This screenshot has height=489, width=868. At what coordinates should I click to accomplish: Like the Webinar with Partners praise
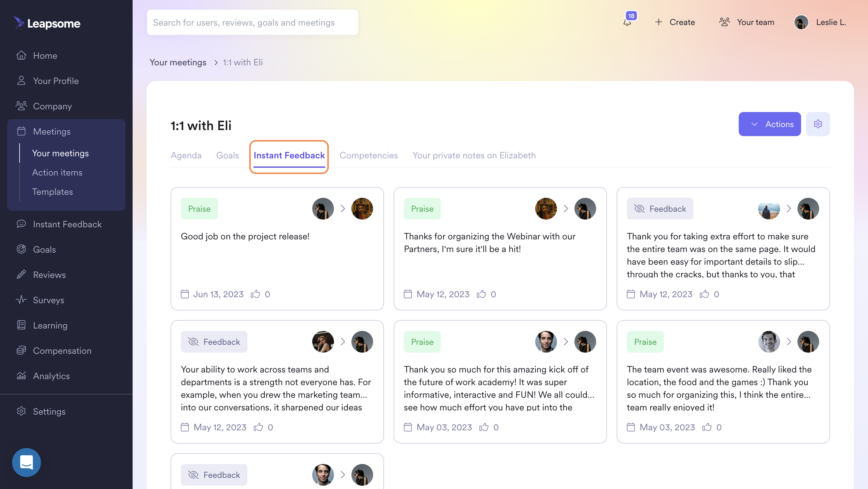click(x=481, y=294)
